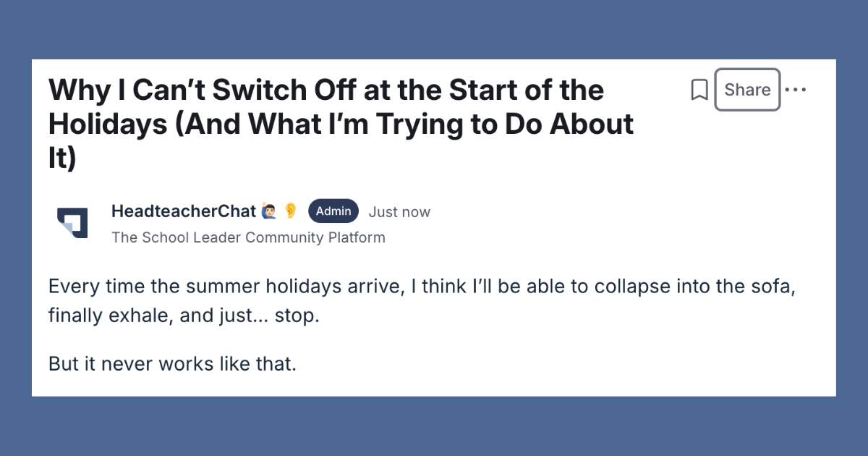Open the three-dot more options menu
This screenshot has height=456, width=868.
[x=795, y=90]
